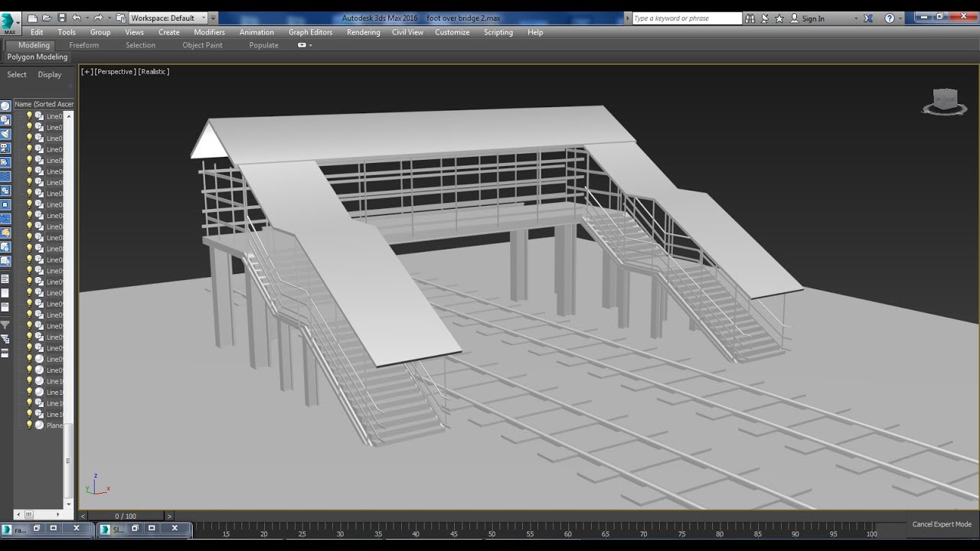Click the Polygon Modeling panel button

click(38, 57)
